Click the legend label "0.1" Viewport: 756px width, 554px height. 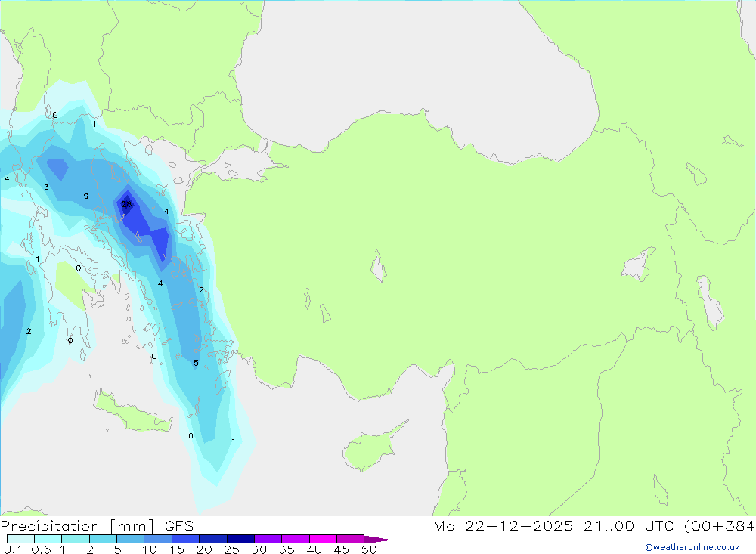[13, 549]
